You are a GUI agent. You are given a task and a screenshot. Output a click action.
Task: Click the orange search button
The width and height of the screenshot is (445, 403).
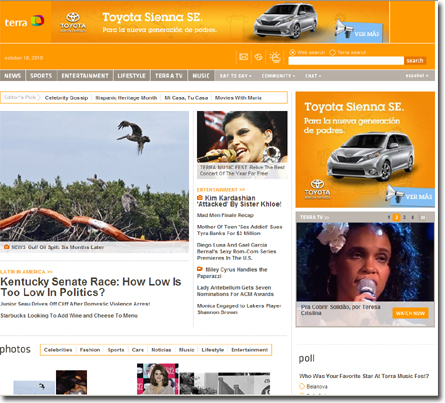415,61
